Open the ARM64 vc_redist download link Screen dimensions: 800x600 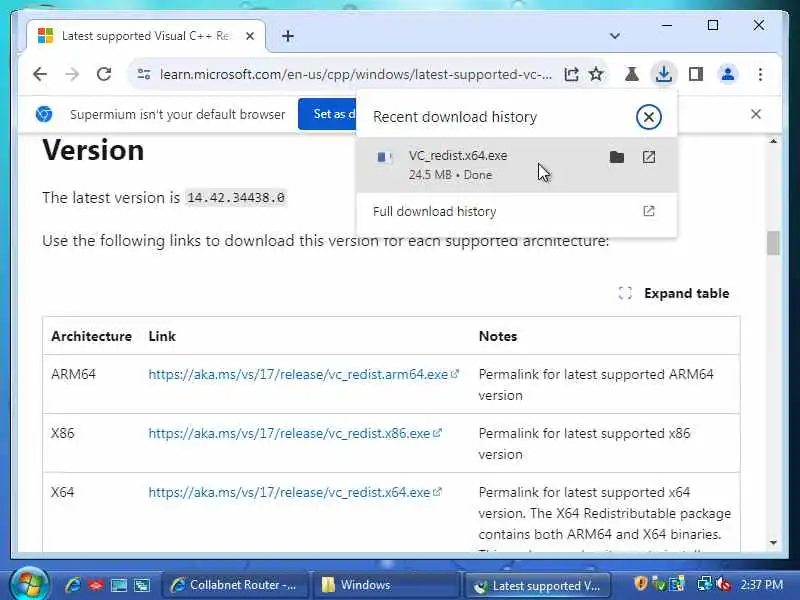click(304, 374)
